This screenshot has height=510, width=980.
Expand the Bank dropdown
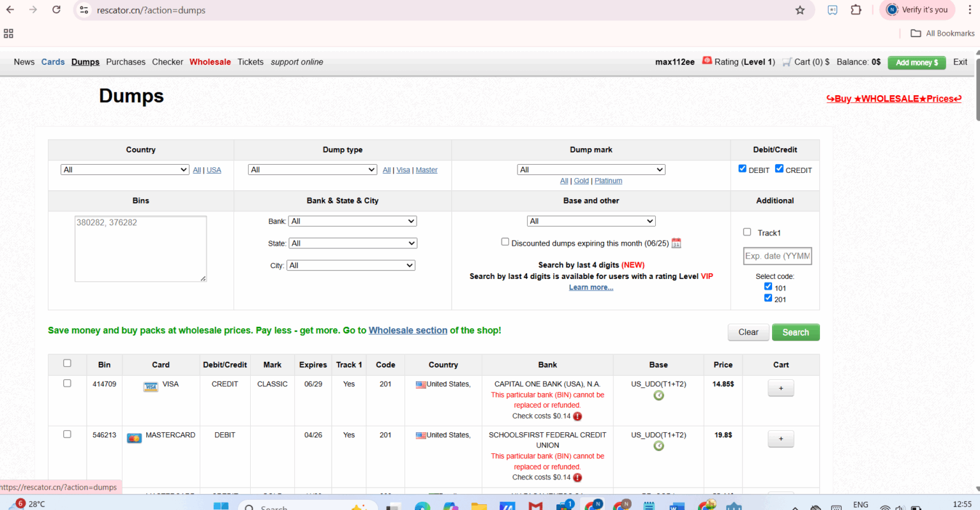coord(353,221)
